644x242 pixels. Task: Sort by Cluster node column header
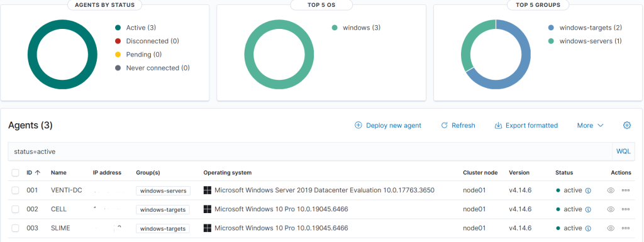(480, 173)
